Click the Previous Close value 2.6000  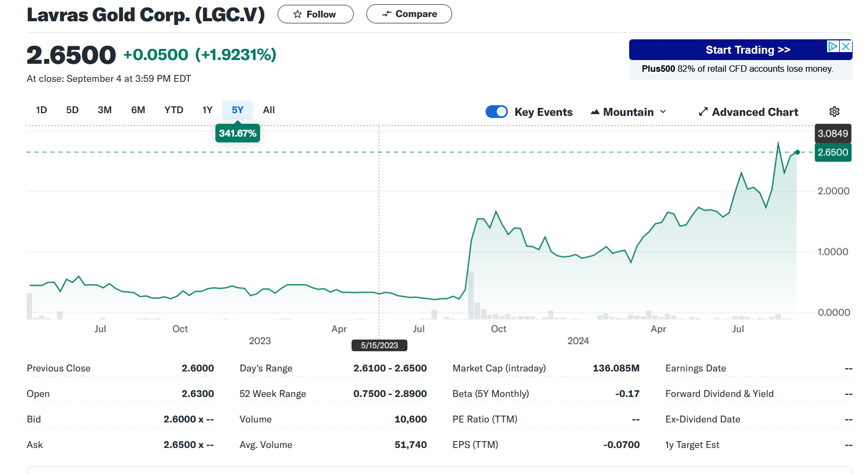pos(198,368)
